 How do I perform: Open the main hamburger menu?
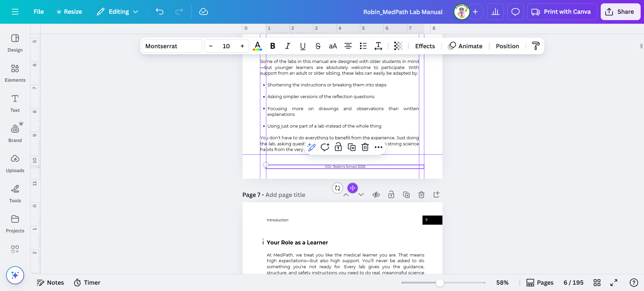pyautogui.click(x=15, y=12)
